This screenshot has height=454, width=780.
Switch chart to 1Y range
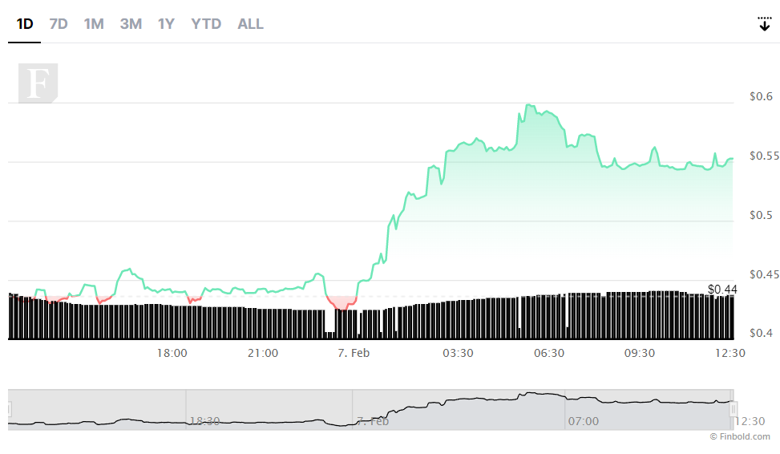pyautogui.click(x=166, y=23)
